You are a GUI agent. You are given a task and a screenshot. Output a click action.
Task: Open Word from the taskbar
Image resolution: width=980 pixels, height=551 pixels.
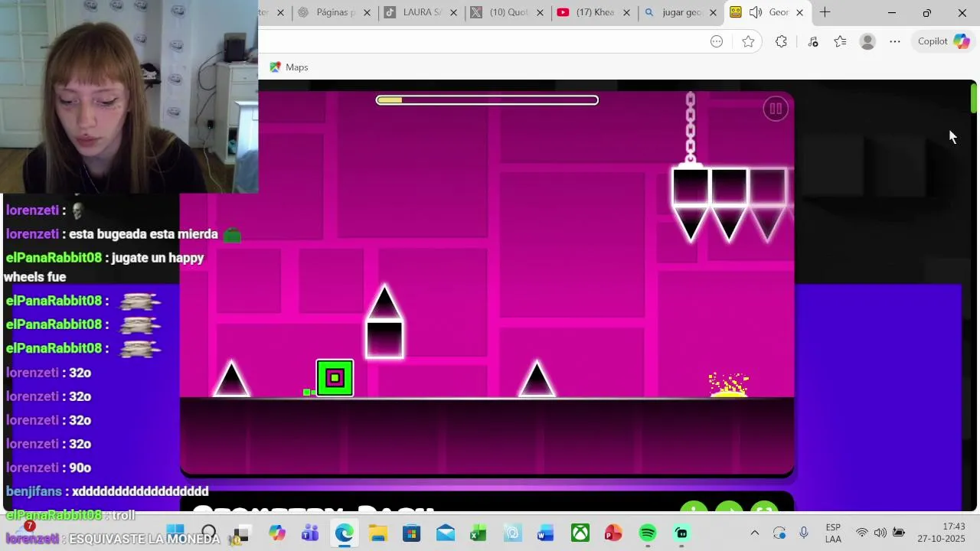[x=546, y=533]
